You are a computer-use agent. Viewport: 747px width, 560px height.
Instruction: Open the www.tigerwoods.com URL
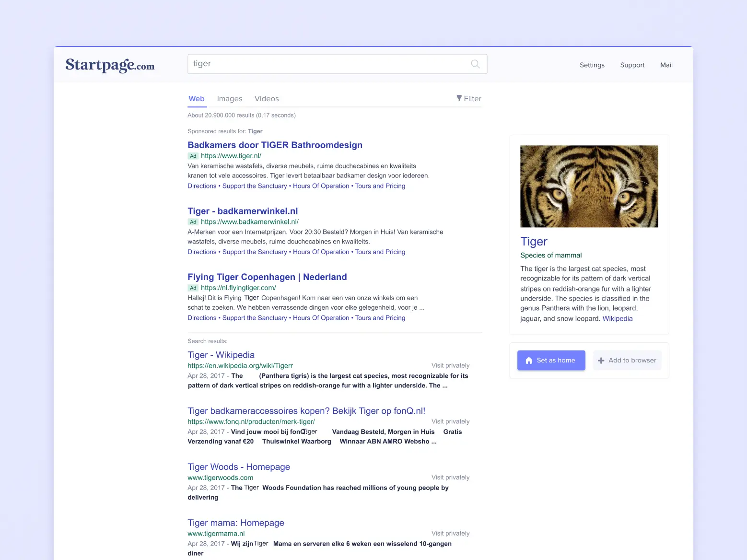click(x=221, y=478)
